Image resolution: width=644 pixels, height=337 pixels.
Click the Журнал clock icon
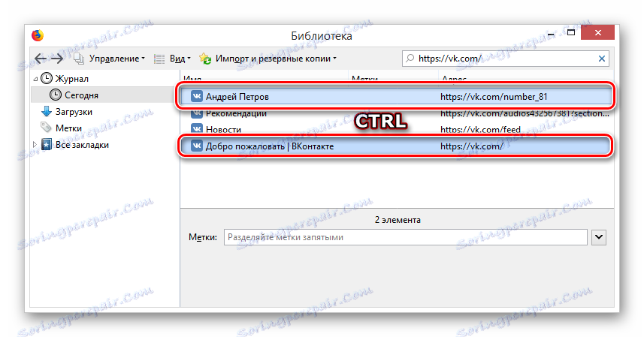(x=47, y=78)
